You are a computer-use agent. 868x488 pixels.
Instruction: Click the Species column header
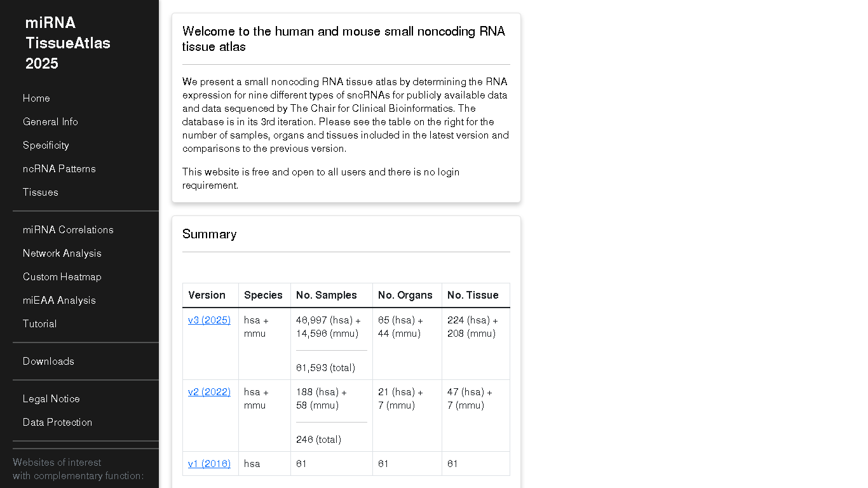point(263,295)
